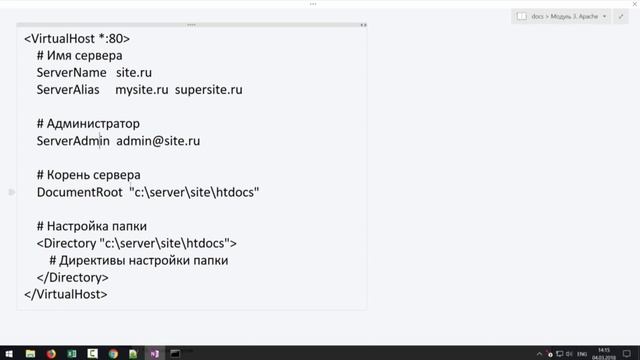
Task: Click the '# Имя сервера' comment
Action: tap(80, 56)
